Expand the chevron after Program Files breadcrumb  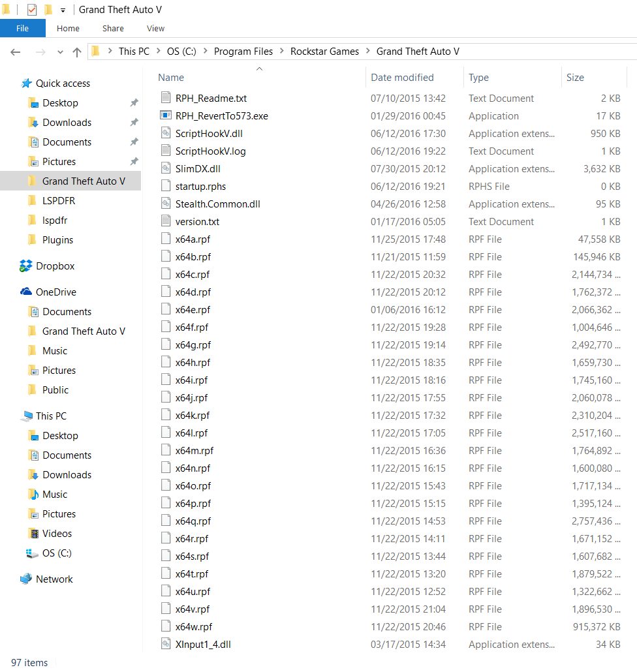tap(282, 51)
